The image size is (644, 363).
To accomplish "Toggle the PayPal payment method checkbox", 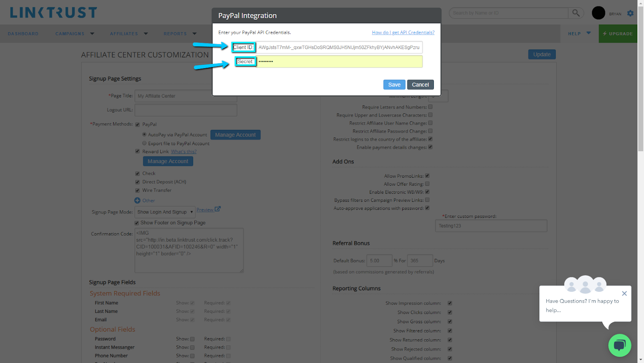I will point(137,125).
